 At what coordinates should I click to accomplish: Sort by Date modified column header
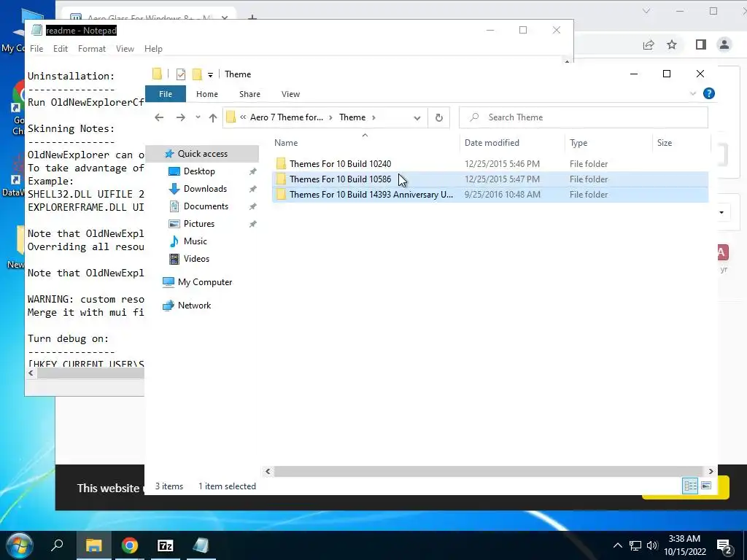(x=492, y=143)
